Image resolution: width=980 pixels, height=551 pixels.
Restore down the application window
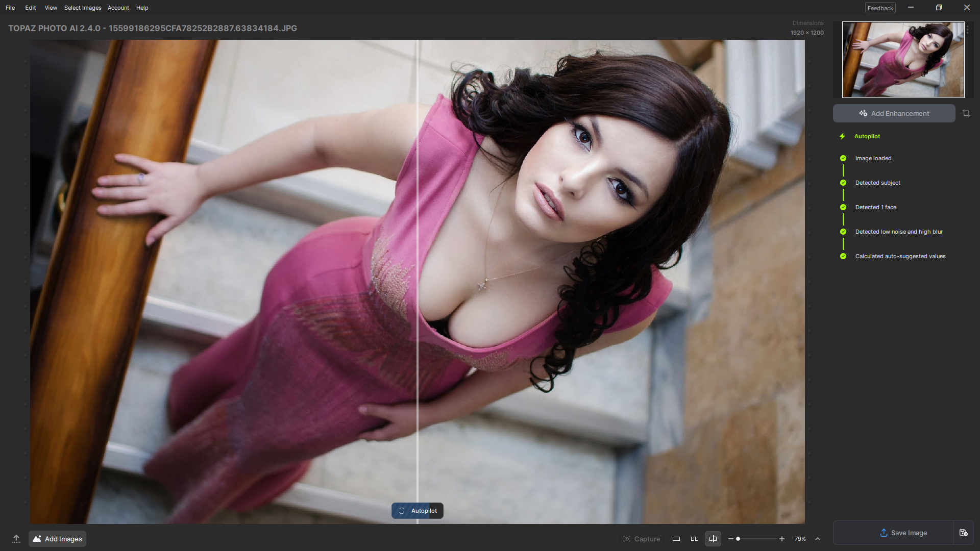[x=939, y=8]
